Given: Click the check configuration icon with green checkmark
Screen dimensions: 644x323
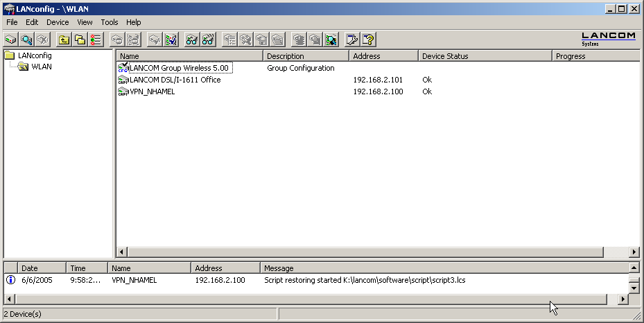Looking at the screenshot, I should click(171, 40).
